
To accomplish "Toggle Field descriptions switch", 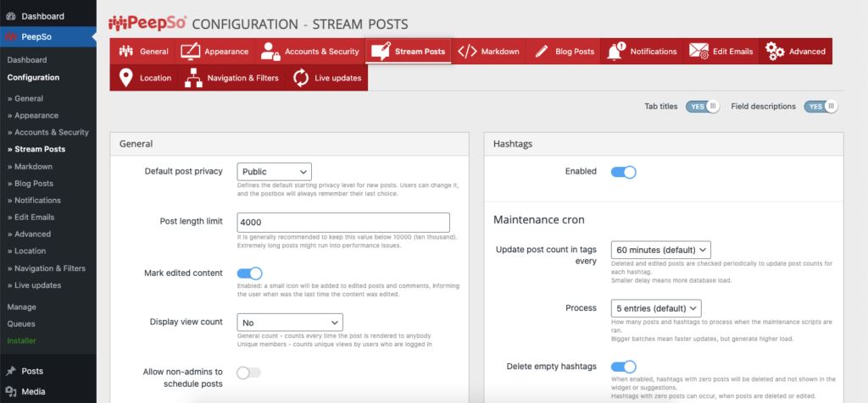I will (821, 106).
